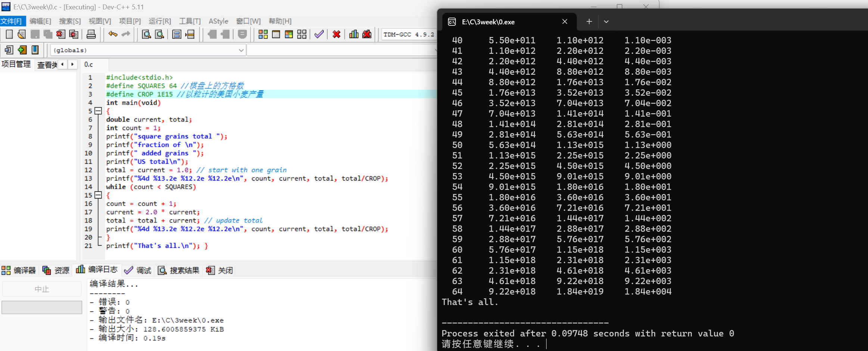Open Replace with the second magnifier icon

tap(159, 34)
